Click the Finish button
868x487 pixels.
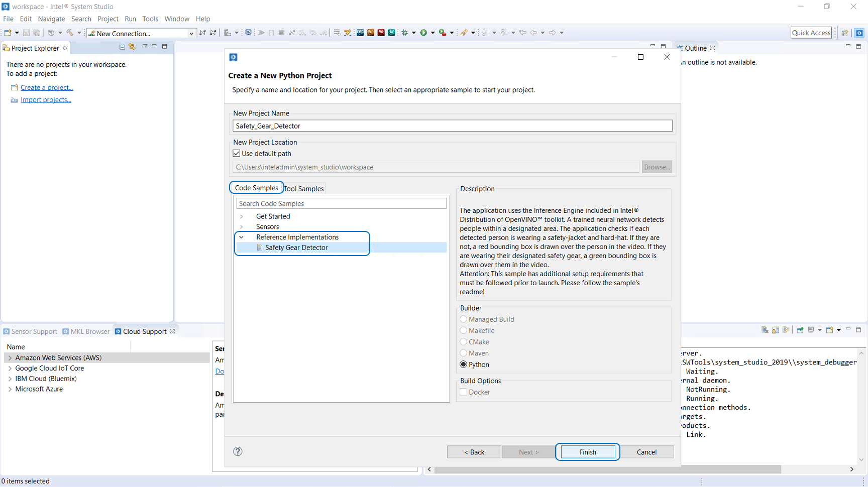(x=588, y=452)
